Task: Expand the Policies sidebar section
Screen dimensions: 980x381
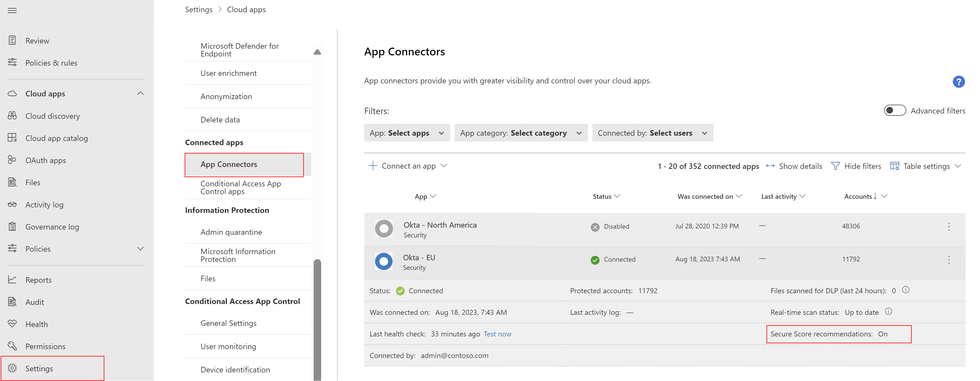Action: 140,249
